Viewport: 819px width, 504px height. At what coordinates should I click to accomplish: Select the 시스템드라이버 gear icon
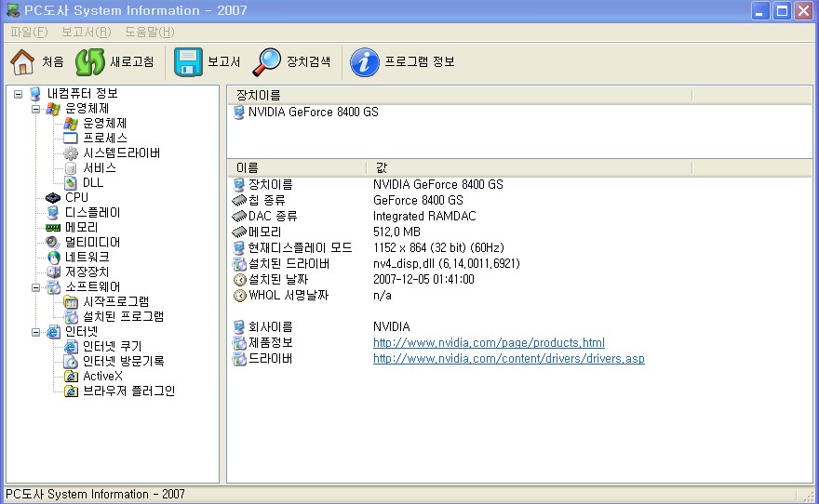coord(71,153)
